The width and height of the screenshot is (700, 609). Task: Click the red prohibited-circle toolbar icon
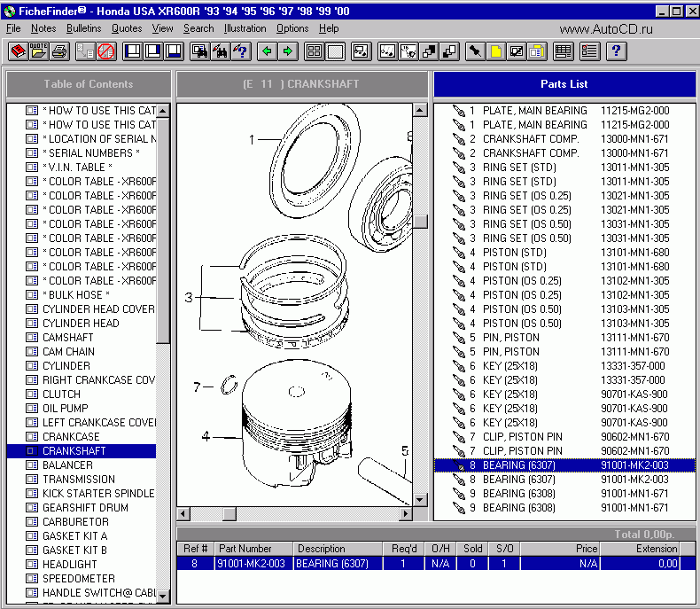pyautogui.click(x=105, y=51)
